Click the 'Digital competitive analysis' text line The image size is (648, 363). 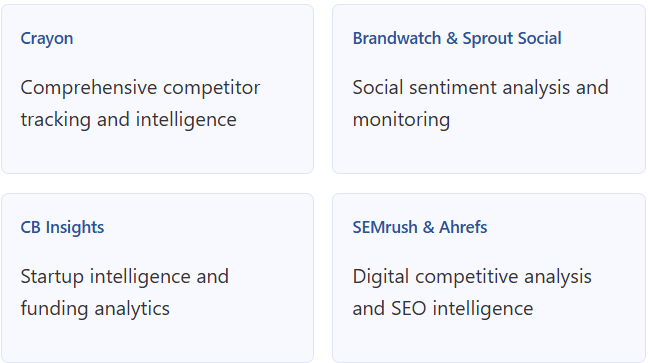472,277
